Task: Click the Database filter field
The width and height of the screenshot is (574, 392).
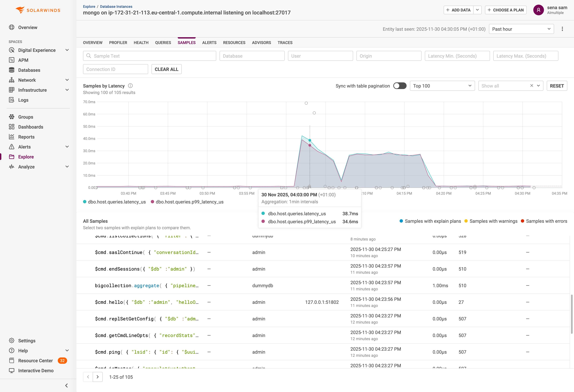Action: pyautogui.click(x=252, y=56)
